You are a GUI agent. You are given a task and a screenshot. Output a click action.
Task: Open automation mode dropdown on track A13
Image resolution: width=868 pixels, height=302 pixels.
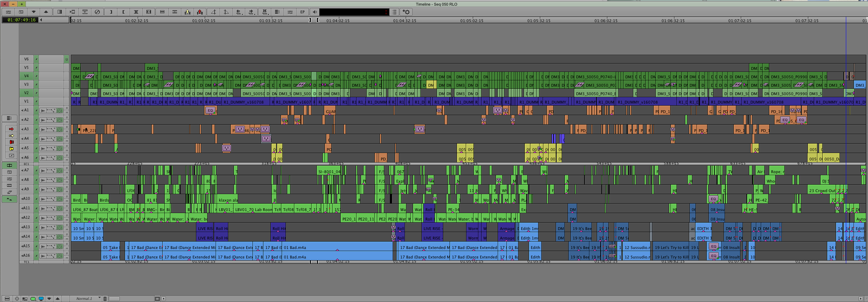click(x=51, y=228)
